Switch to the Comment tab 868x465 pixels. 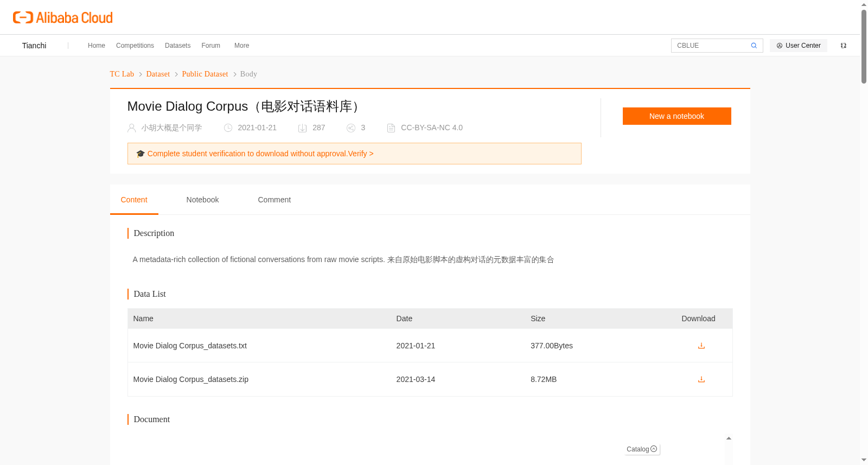[274, 200]
